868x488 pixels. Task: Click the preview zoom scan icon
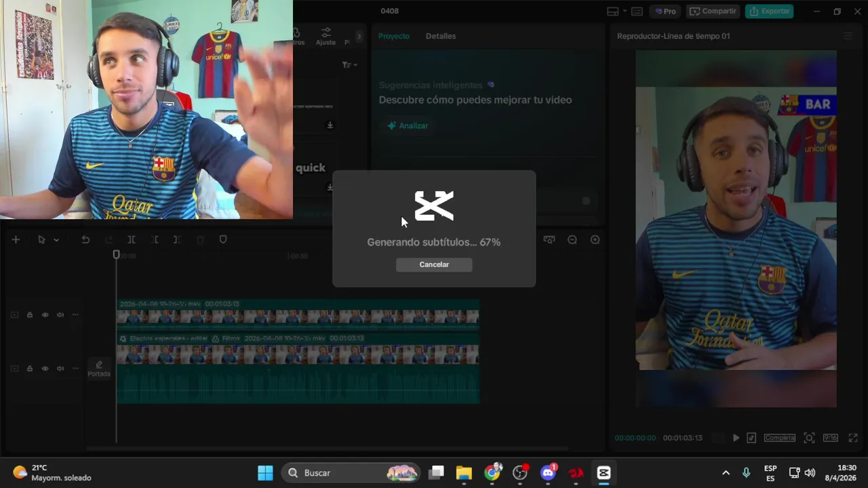click(809, 438)
